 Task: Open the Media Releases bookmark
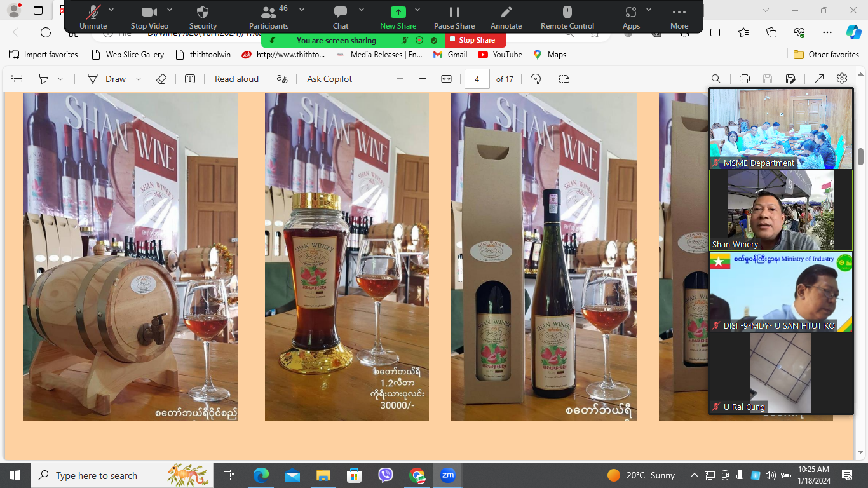point(379,55)
